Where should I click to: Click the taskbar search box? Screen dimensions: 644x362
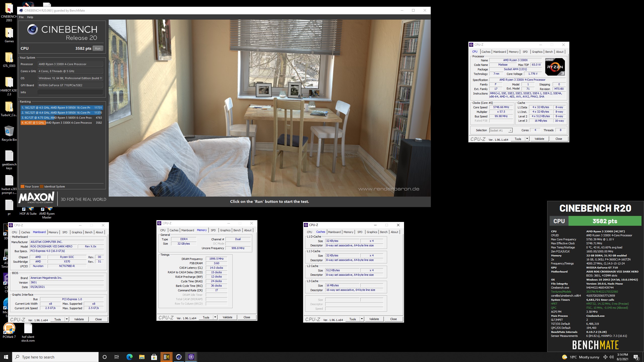pos(55,357)
